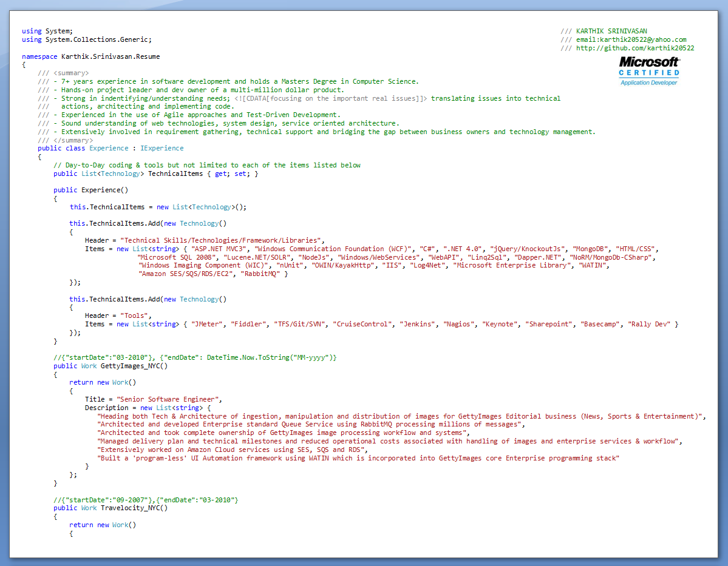The height and width of the screenshot is (566, 728).
Task: Click the 'Extensively involved in requirement gathering' line
Action: (317, 132)
